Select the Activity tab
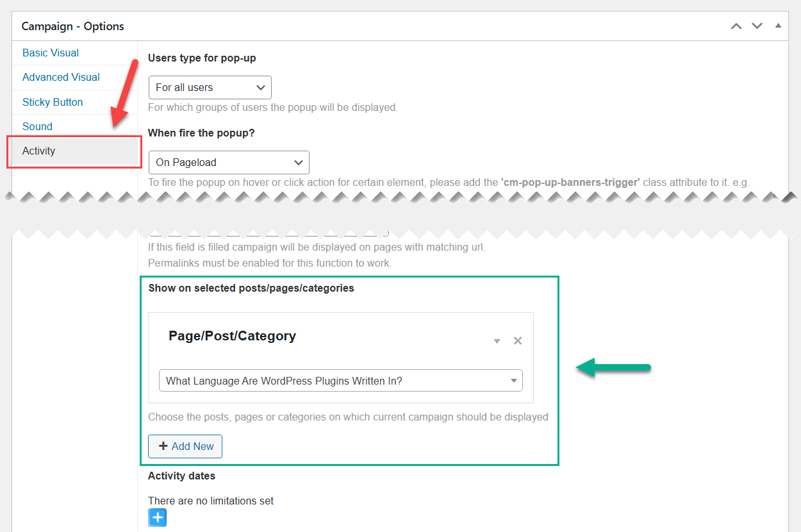This screenshot has width=801, height=532. (x=75, y=151)
